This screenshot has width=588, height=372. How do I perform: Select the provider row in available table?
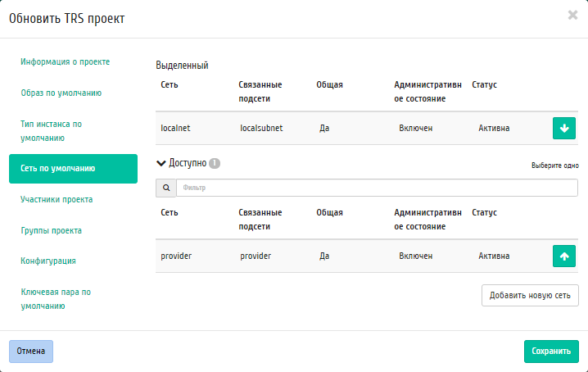(328, 256)
